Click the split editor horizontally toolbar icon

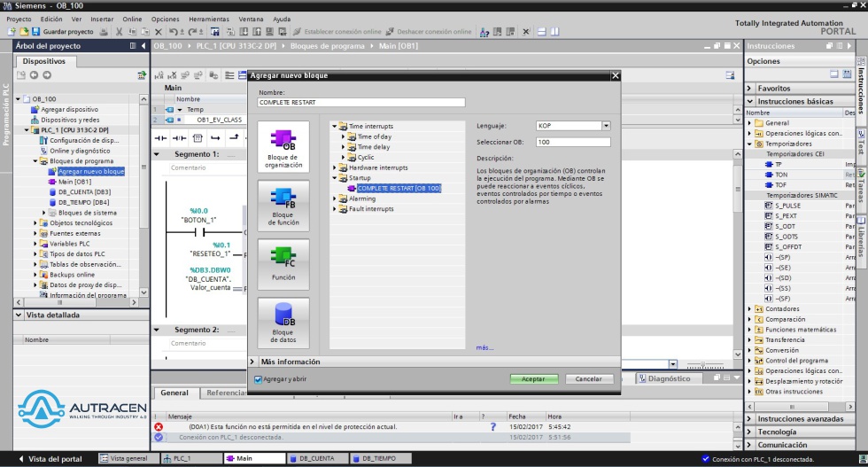point(542,32)
